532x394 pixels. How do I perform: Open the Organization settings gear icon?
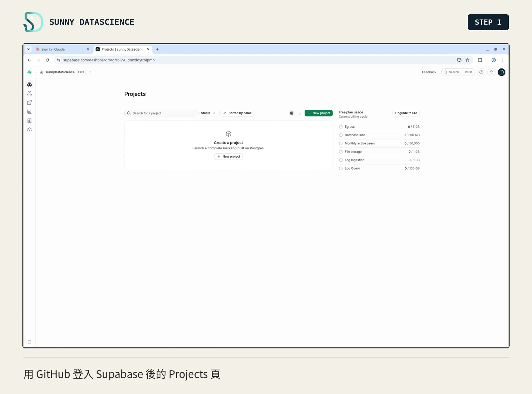[30, 130]
